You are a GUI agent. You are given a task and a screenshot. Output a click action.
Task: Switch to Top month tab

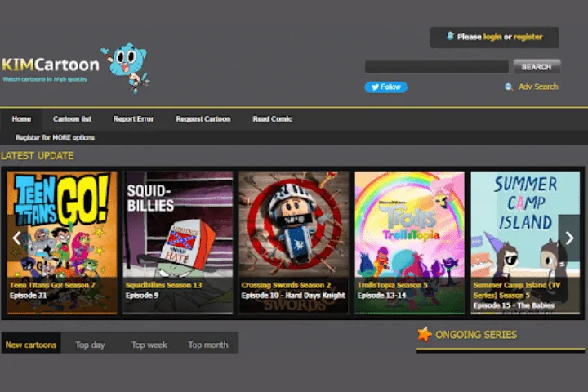coord(207,345)
